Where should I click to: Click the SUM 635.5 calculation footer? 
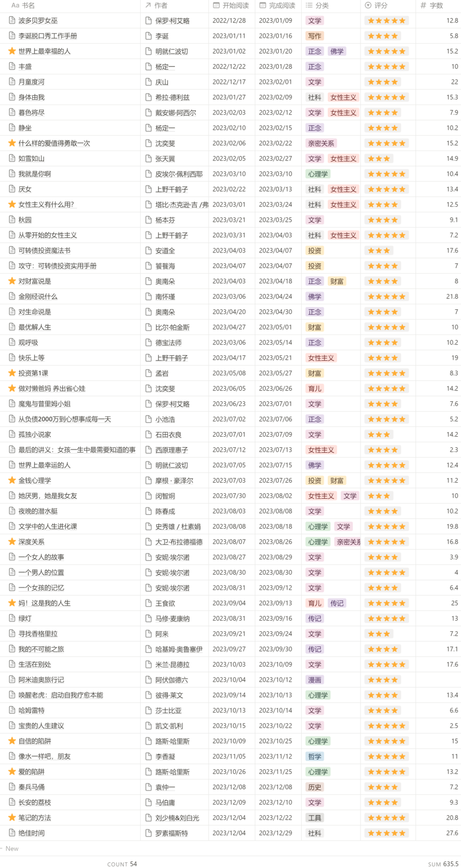click(x=443, y=864)
